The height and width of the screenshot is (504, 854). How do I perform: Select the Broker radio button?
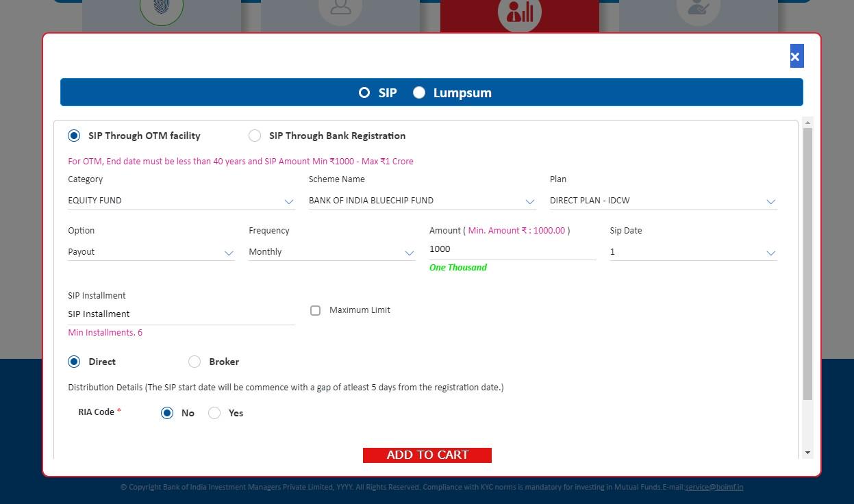click(x=194, y=362)
